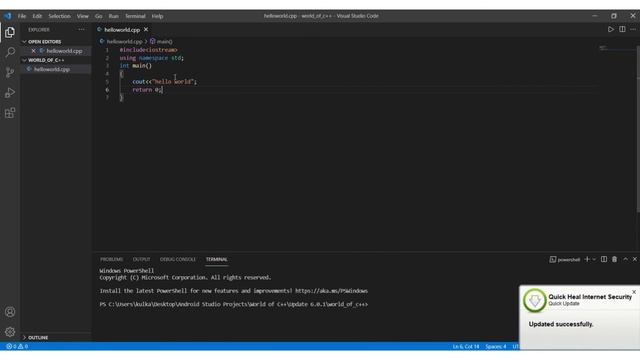Switch to the Debug Console tab
Image resolution: width=640 pixels, height=360 pixels.
178,260
